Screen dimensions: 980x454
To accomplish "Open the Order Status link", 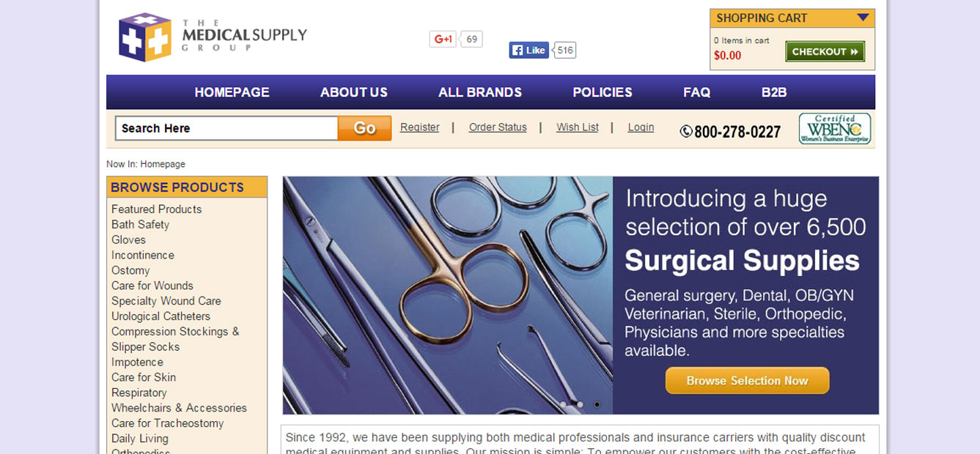I will point(498,127).
